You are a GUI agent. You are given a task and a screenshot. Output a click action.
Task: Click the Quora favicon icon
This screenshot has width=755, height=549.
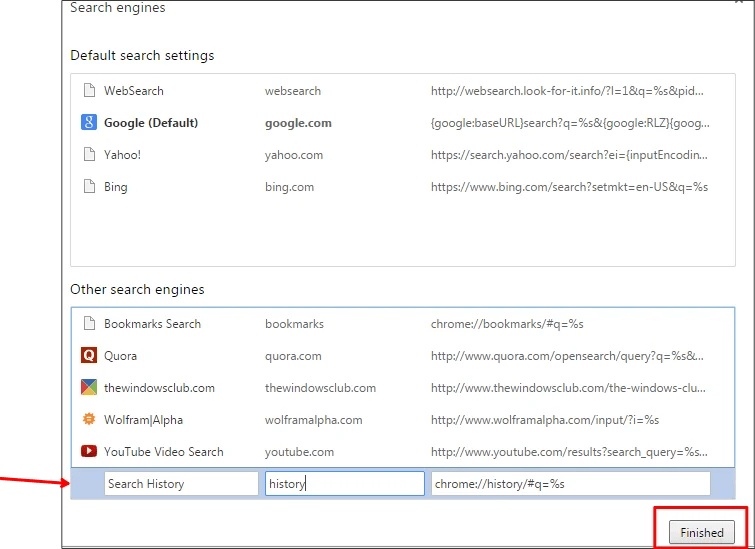pyautogui.click(x=89, y=355)
